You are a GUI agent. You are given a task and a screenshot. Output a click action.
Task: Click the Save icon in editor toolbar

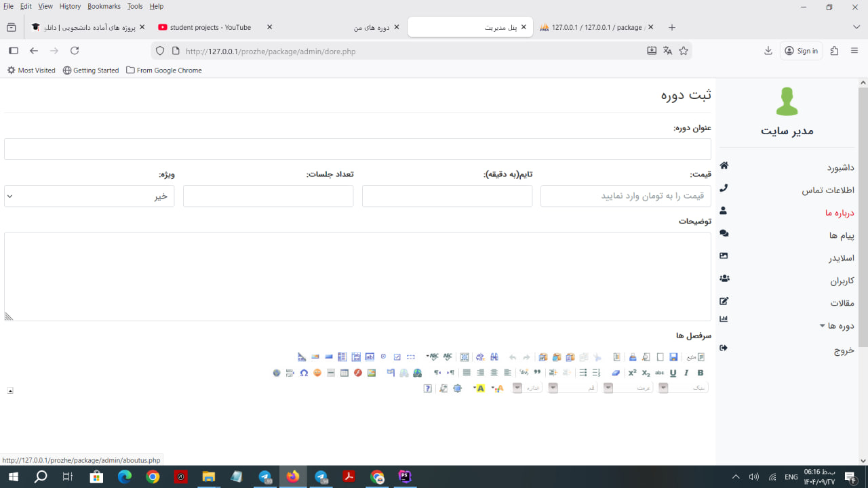click(x=673, y=357)
